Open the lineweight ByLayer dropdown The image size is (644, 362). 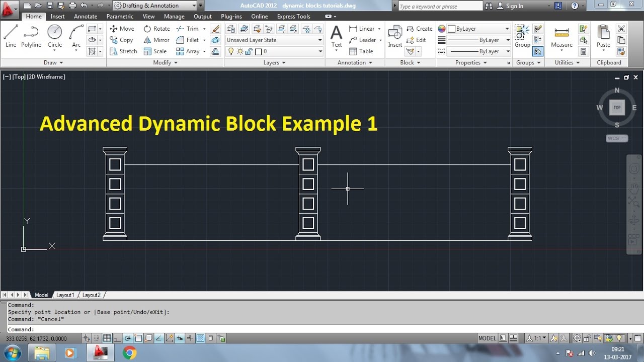(479, 40)
